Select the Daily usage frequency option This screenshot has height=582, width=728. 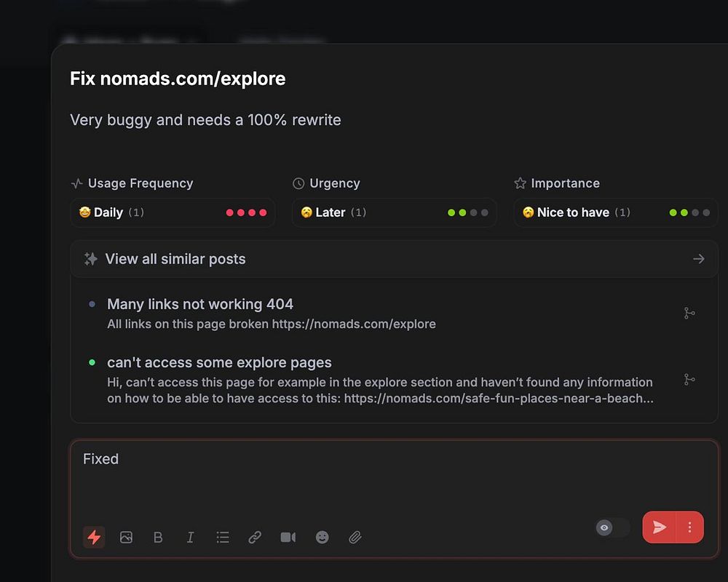tap(173, 212)
